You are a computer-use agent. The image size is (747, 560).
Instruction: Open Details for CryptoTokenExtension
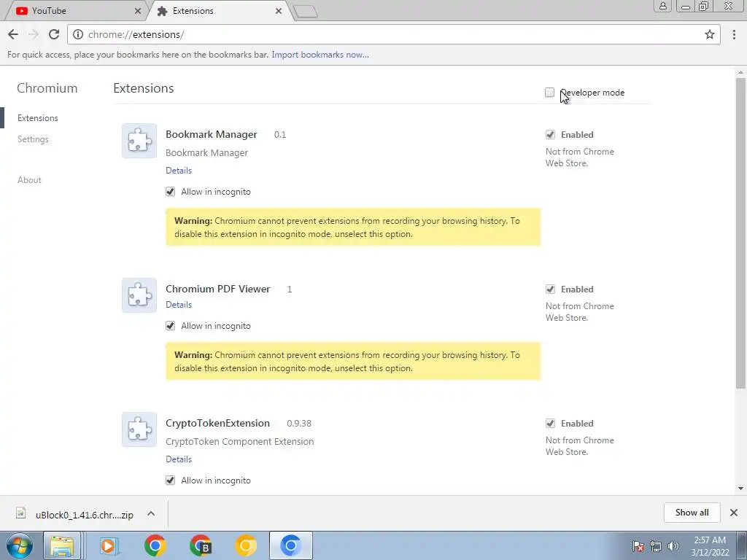[x=179, y=459]
